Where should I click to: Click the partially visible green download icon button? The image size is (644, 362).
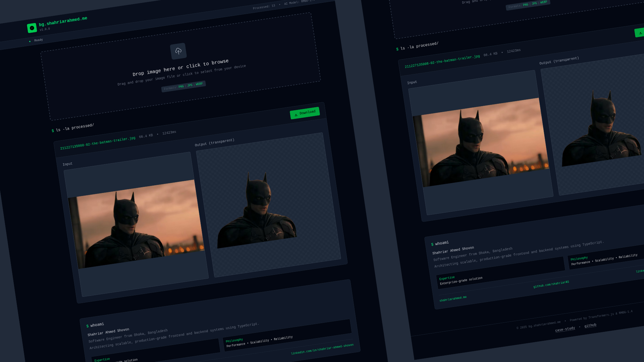coord(640,33)
